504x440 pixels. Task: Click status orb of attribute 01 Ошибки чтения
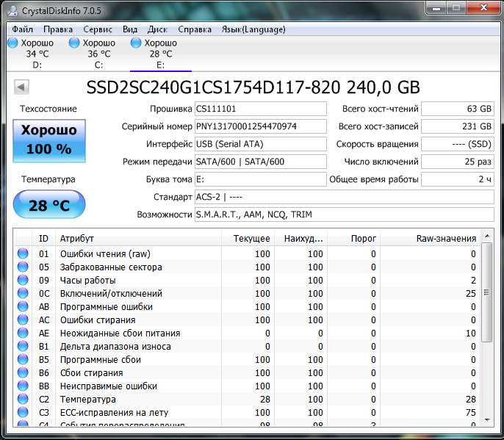coord(23,253)
